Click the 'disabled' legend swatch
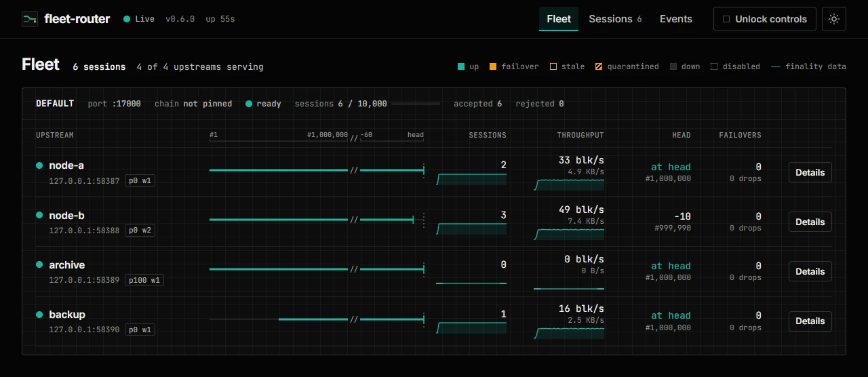Image resolution: width=868 pixels, height=377 pixels. (x=714, y=66)
